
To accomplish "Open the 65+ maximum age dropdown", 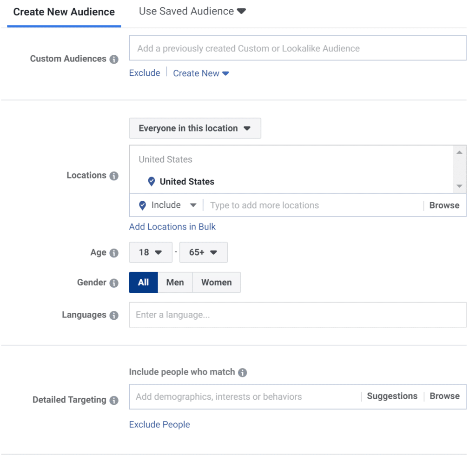I will click(x=204, y=252).
